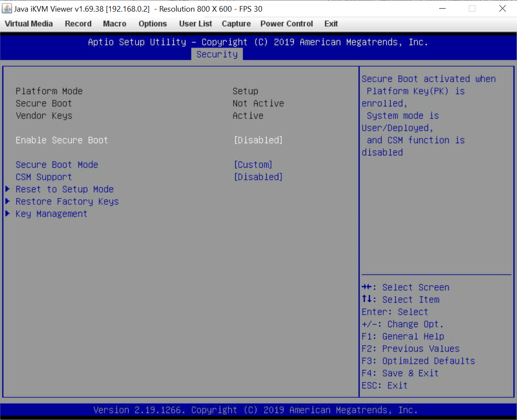This screenshot has width=517, height=420.
Task: Open the User List menu
Action: pyautogui.click(x=196, y=24)
